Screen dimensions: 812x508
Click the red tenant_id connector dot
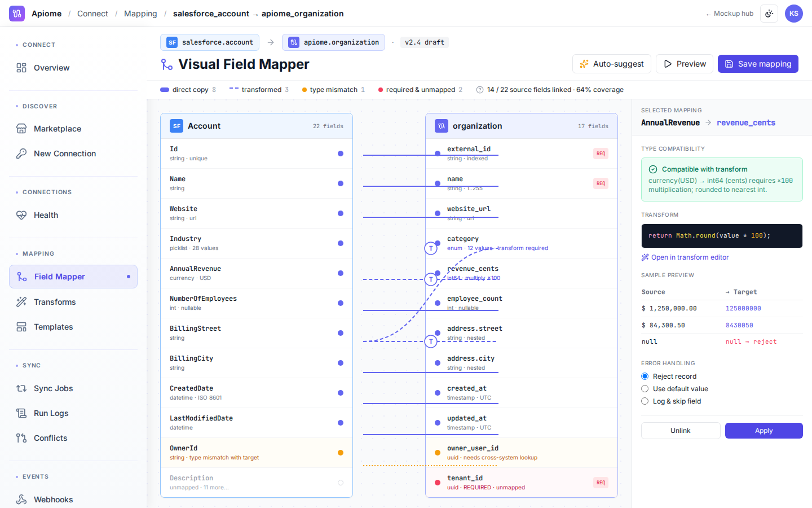(438, 483)
